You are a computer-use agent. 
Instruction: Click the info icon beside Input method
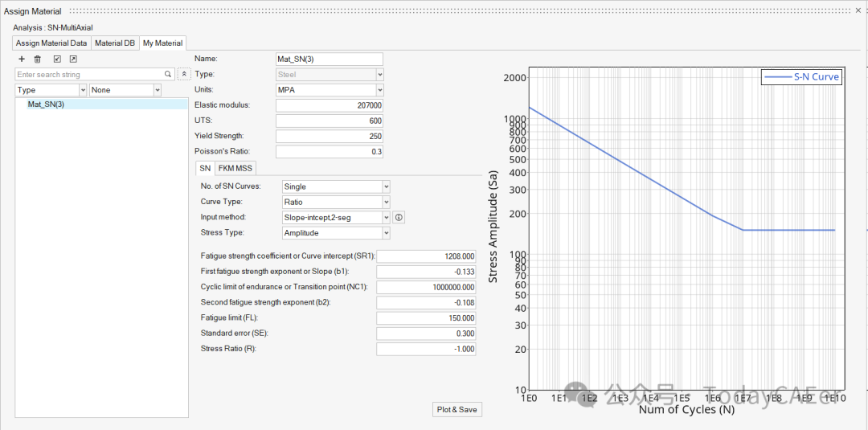pos(399,218)
